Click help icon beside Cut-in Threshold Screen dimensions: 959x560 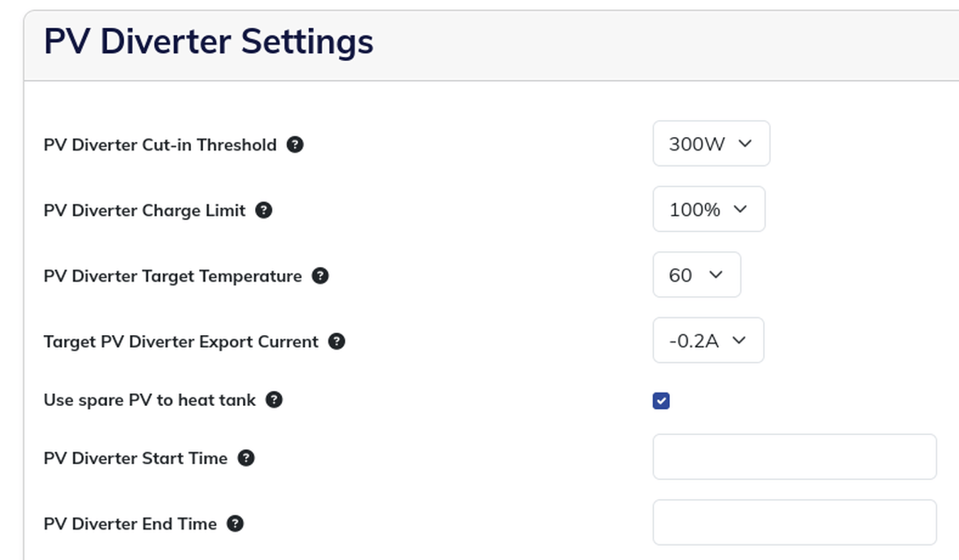(x=295, y=145)
